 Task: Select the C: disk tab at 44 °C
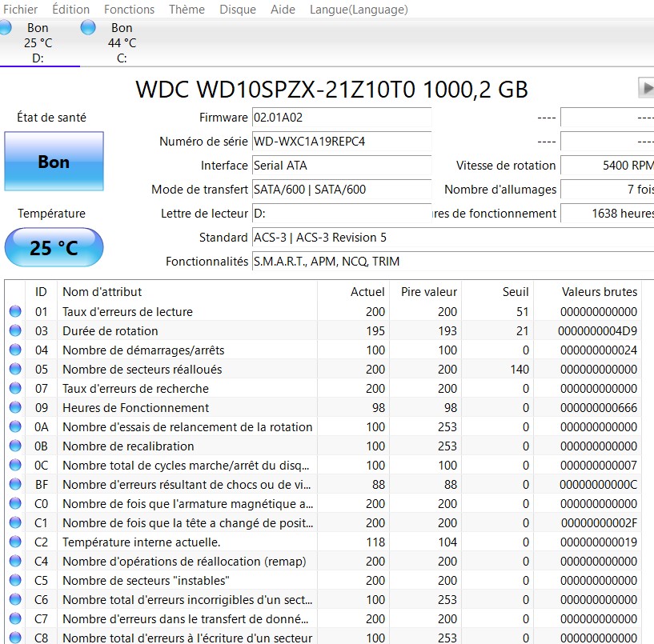(122, 42)
